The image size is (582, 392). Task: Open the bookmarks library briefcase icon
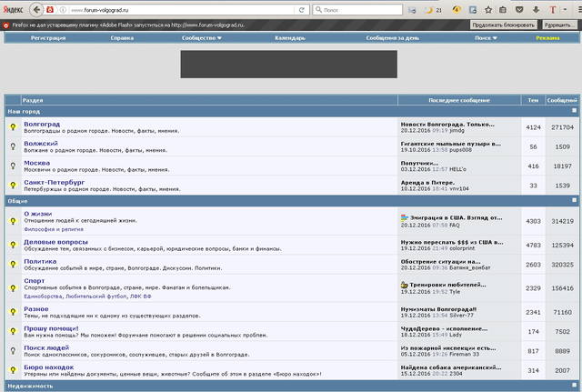[503, 10]
